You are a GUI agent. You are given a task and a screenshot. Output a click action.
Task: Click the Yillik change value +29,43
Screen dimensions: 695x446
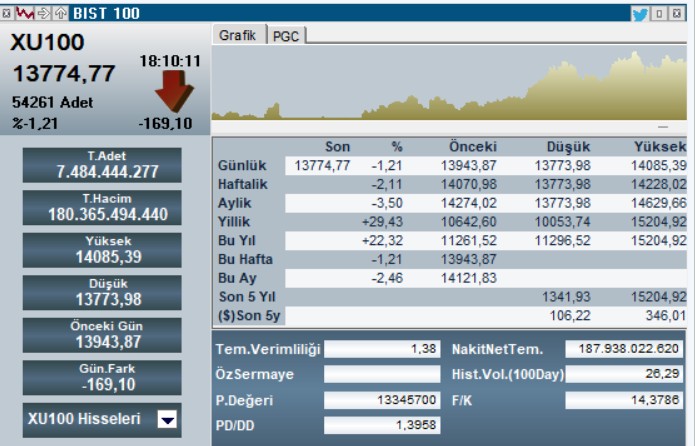pyautogui.click(x=383, y=222)
